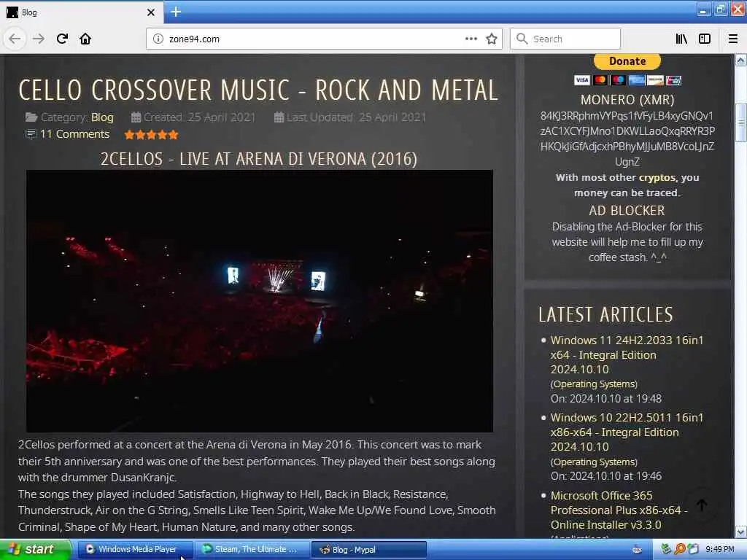Click the Latest Articles heading

click(605, 314)
